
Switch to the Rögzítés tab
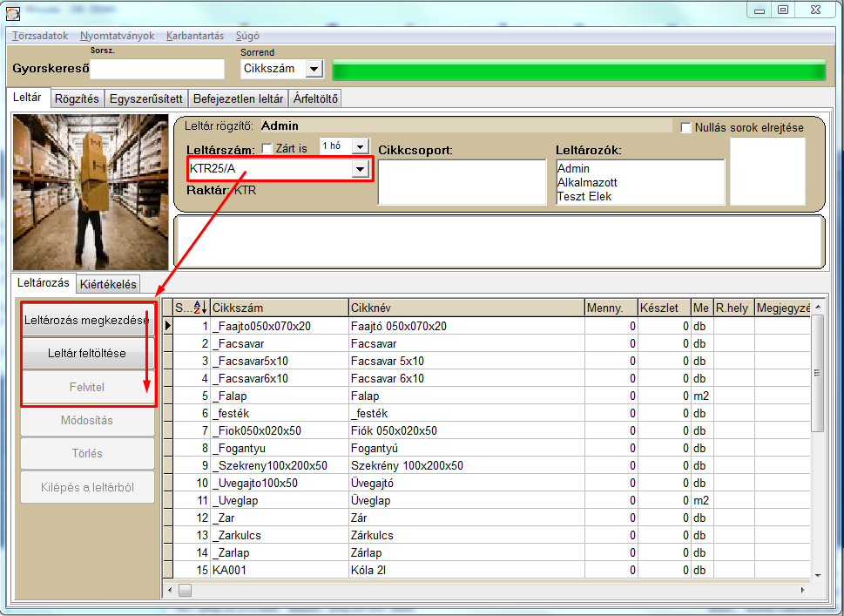[77, 98]
